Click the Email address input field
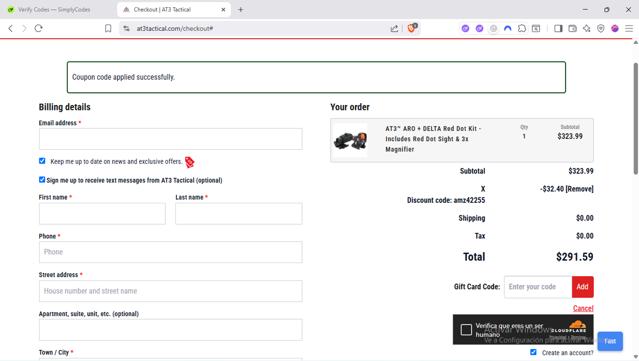Screen dimensions: 639x361 pos(171,139)
